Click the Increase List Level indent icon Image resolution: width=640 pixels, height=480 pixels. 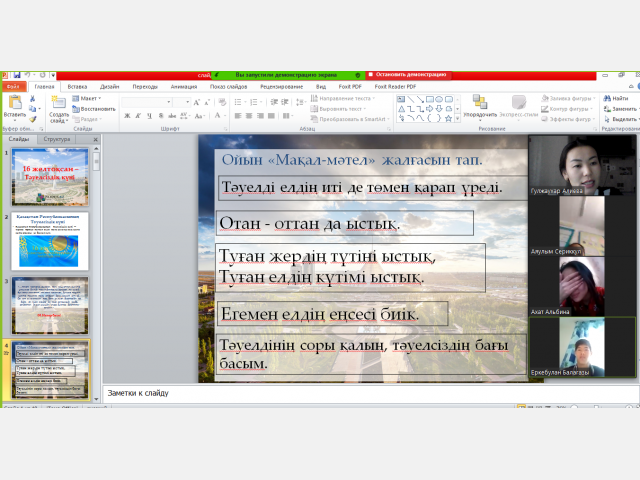(284, 102)
